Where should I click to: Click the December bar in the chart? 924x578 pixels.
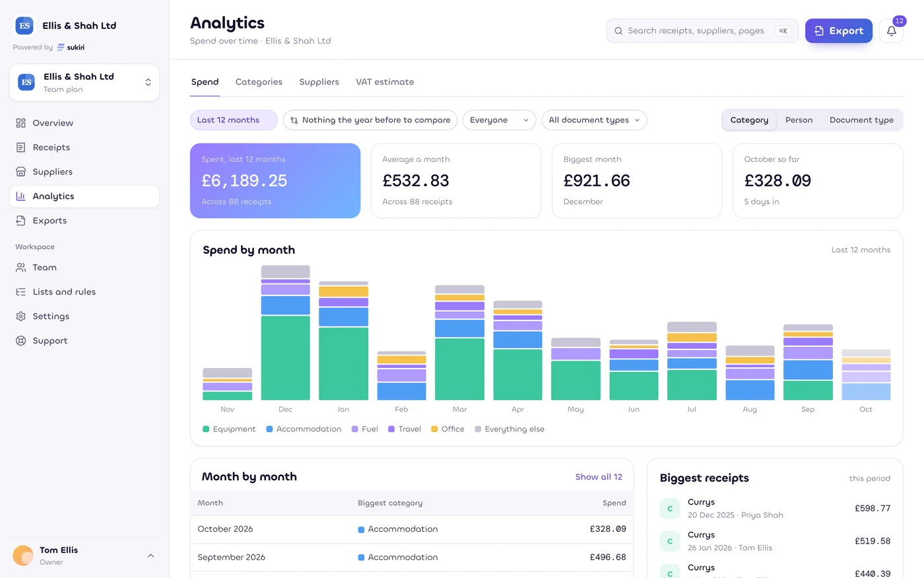point(285,333)
